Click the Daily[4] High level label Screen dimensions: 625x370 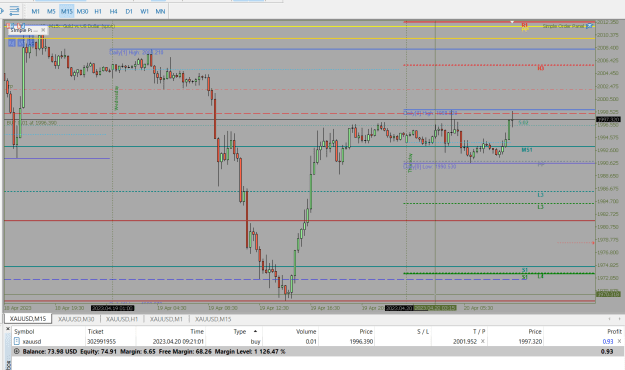[x=430, y=113]
